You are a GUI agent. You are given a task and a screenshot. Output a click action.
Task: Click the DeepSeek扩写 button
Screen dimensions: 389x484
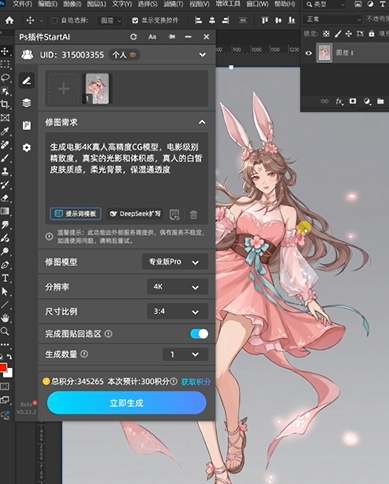point(135,214)
